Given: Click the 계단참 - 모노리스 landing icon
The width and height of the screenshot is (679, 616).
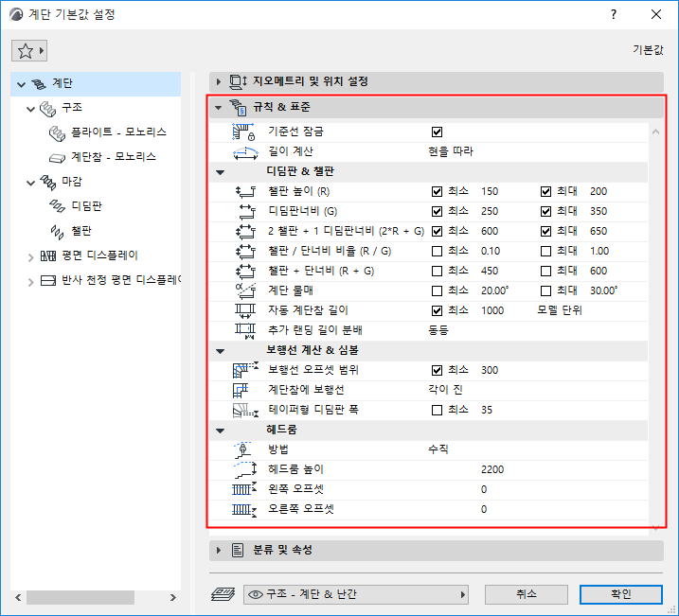Looking at the screenshot, I should click(x=57, y=158).
